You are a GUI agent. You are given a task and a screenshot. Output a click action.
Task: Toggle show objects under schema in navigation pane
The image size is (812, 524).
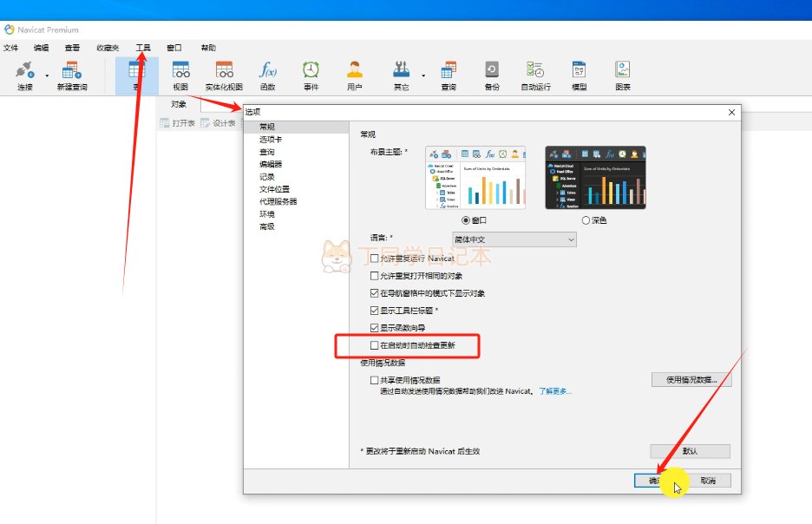pos(375,293)
